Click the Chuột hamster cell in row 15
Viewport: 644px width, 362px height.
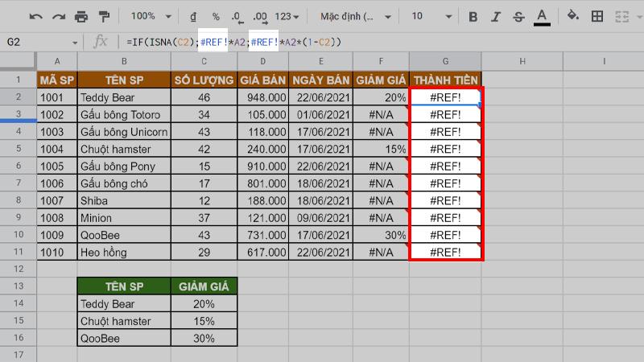point(124,321)
